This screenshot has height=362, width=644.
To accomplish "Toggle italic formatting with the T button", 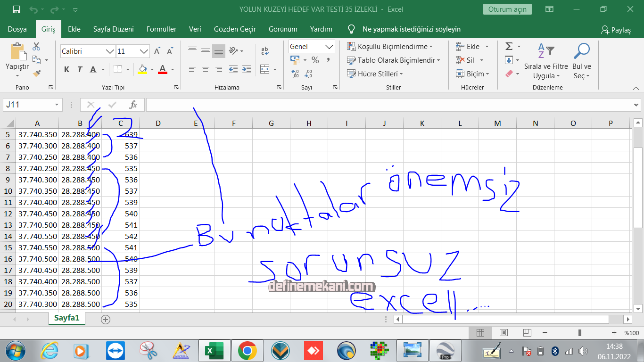I will click(x=79, y=69).
